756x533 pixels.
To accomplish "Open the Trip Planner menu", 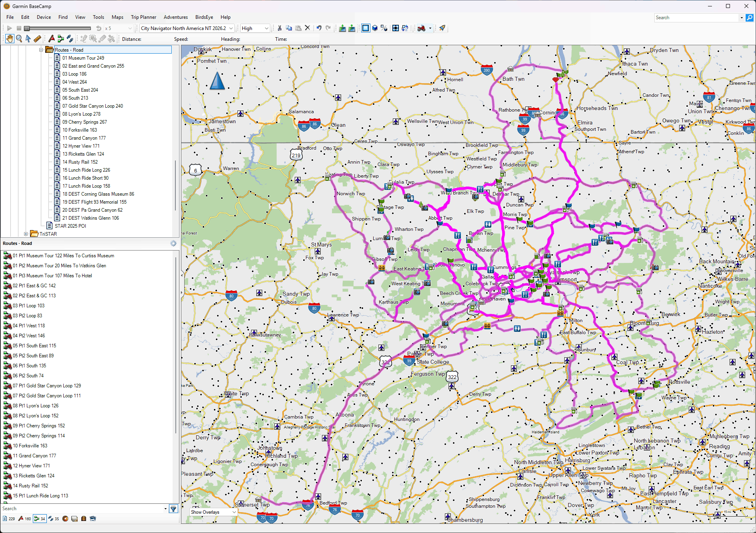I will point(143,17).
